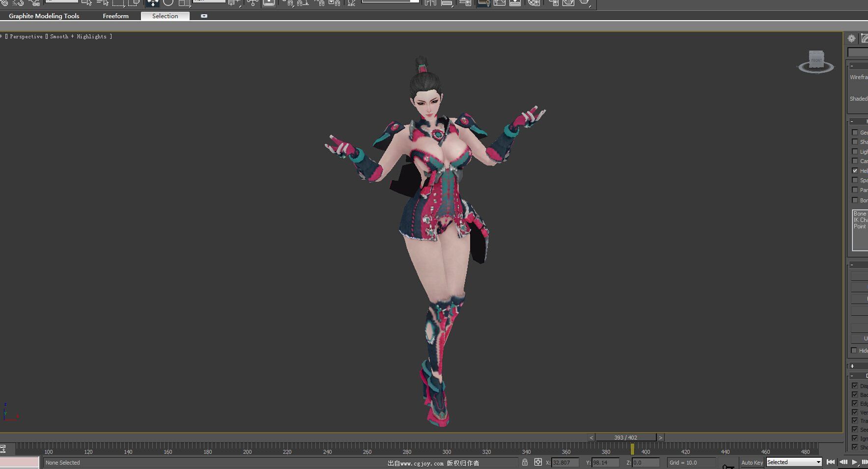The width and height of the screenshot is (868, 469).
Task: Switch to Selection ribbon tab
Action: click(x=165, y=16)
